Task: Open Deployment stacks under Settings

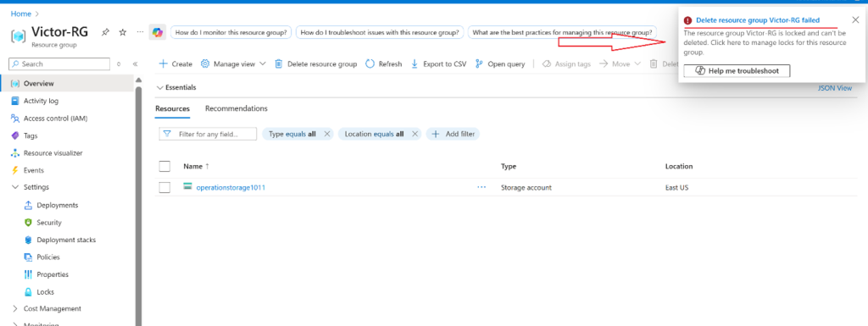Action: coord(66,240)
